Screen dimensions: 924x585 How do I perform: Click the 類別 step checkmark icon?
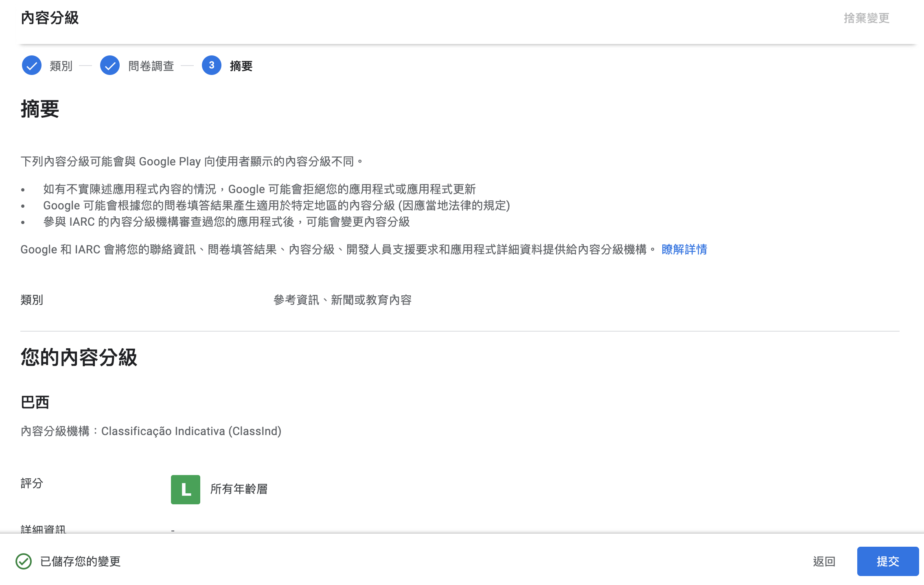(32, 66)
